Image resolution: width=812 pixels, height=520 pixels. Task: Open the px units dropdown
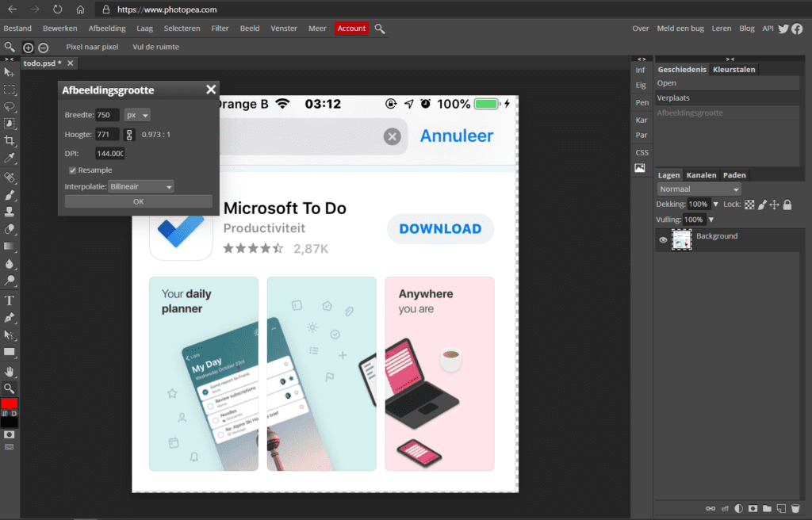click(137, 115)
